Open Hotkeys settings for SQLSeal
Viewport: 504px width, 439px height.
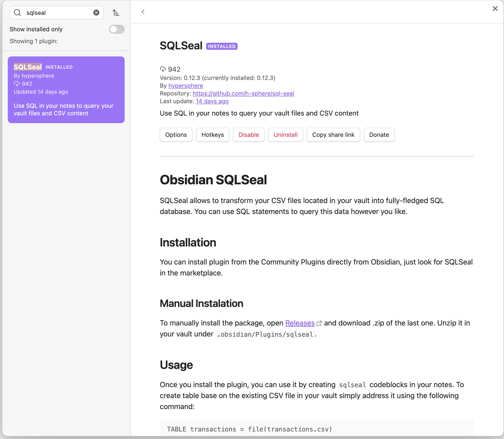(213, 135)
